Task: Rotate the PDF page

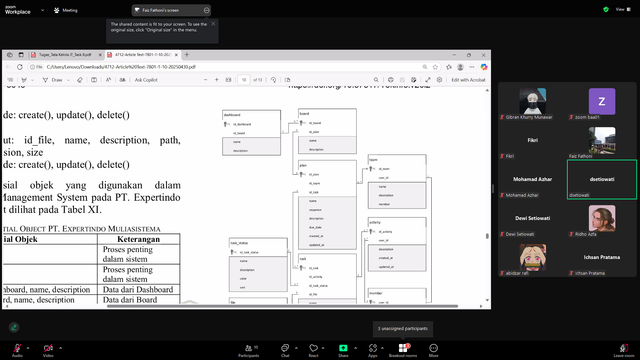Action: [x=273, y=80]
